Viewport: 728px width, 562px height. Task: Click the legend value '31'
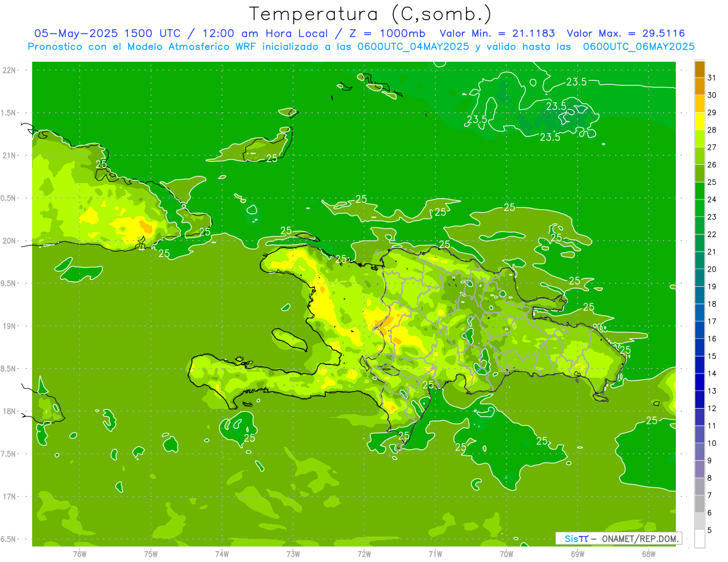712,78
